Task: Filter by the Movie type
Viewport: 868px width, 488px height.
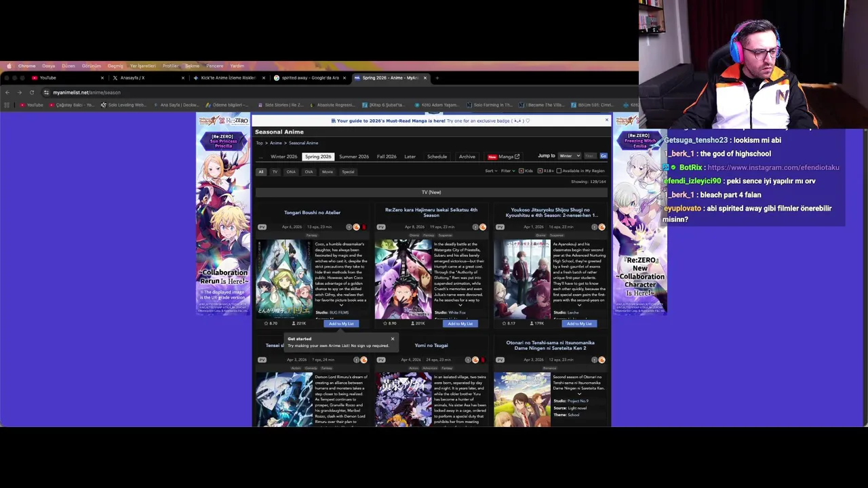Action: 328,171
